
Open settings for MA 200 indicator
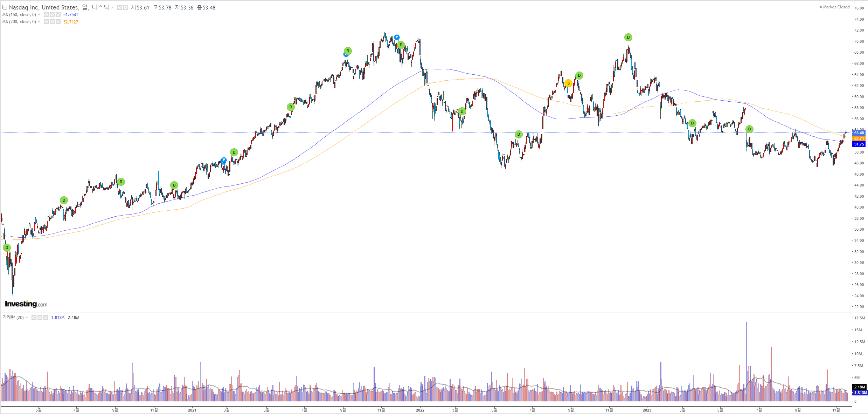(x=52, y=22)
